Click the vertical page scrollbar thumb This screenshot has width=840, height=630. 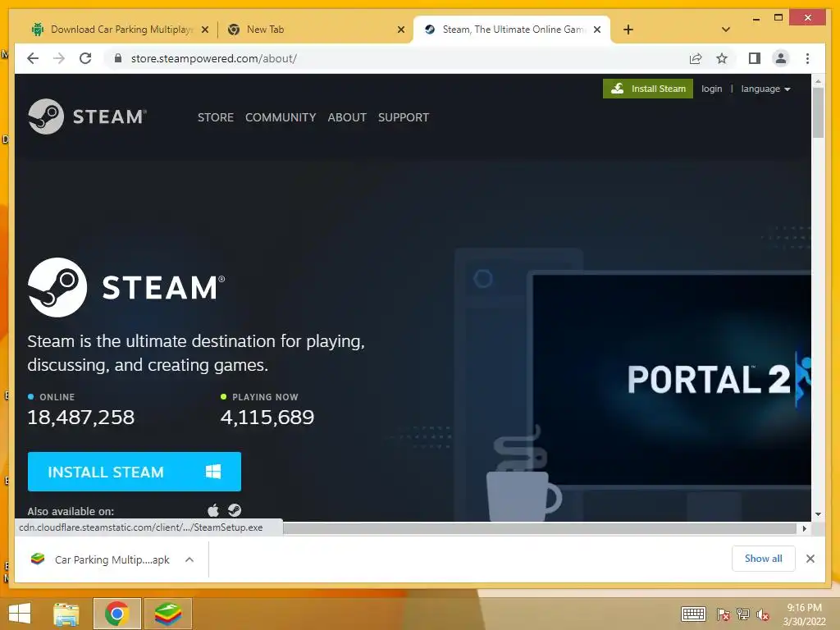point(818,112)
